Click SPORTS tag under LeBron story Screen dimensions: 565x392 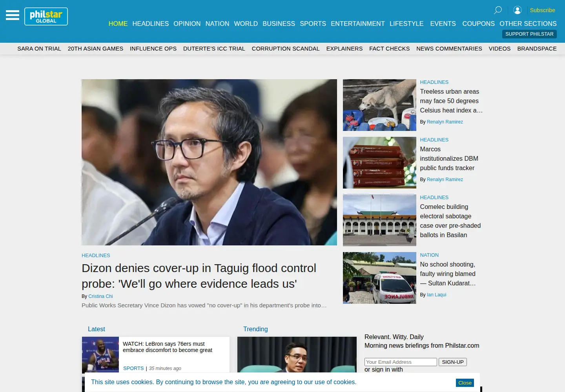(x=133, y=368)
